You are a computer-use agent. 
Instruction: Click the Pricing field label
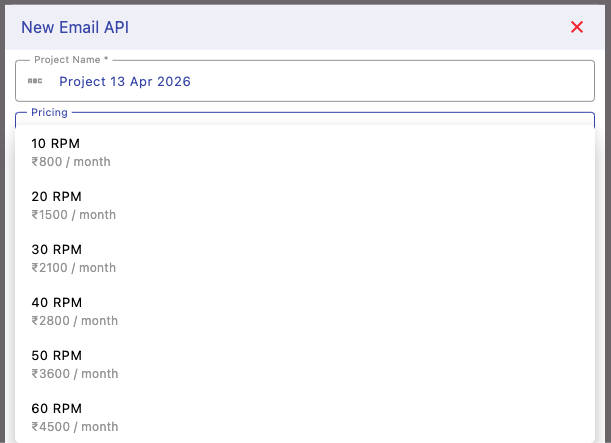[49, 113]
